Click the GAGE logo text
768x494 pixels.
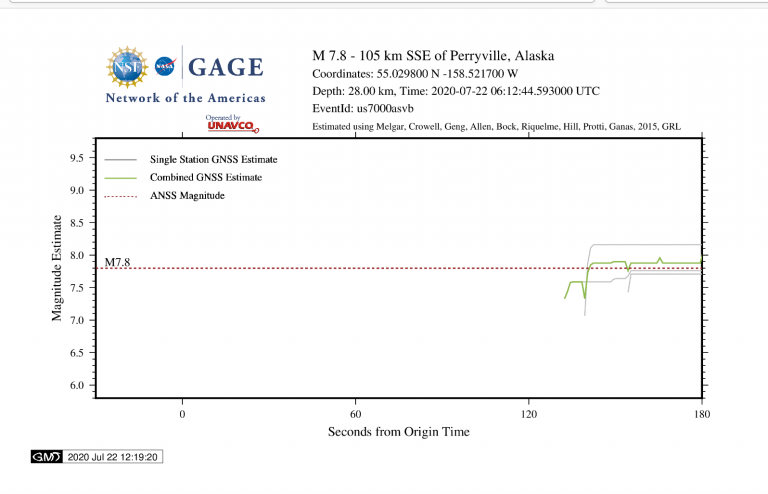pyautogui.click(x=226, y=67)
